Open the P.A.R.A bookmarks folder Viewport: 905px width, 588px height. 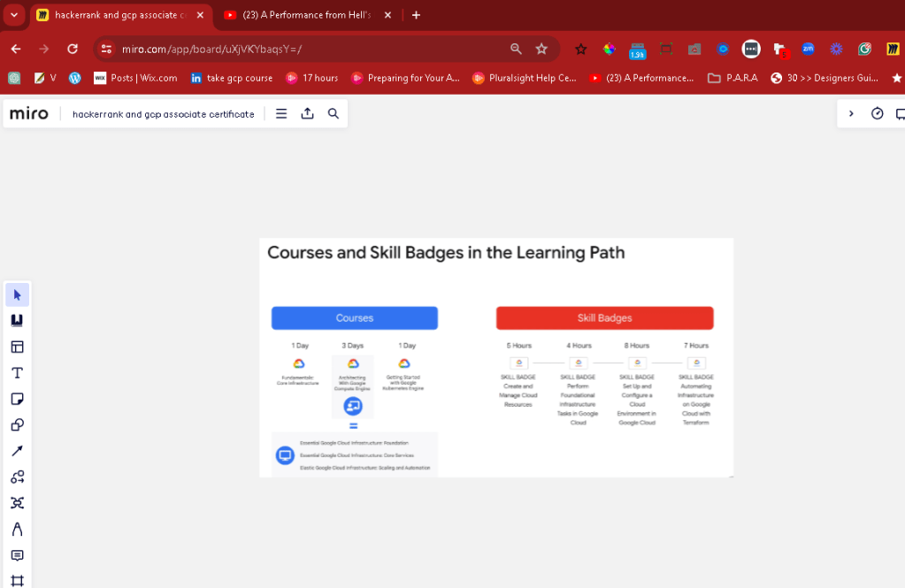point(733,78)
